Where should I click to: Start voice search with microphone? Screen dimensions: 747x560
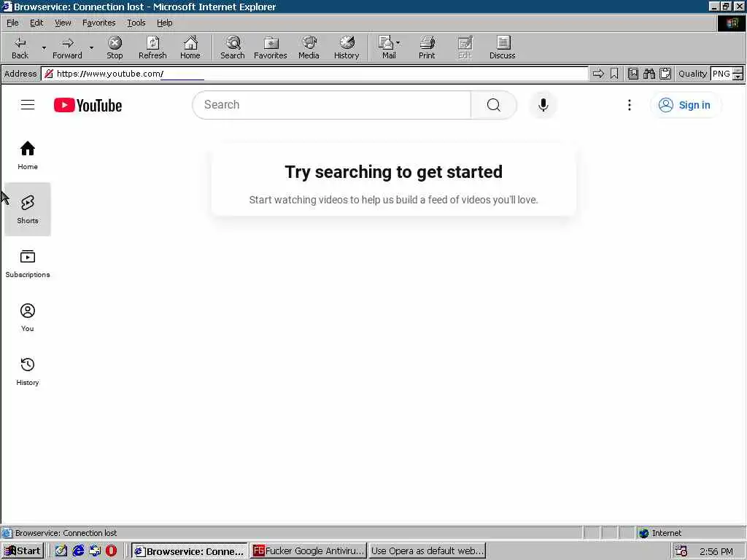pyautogui.click(x=543, y=105)
